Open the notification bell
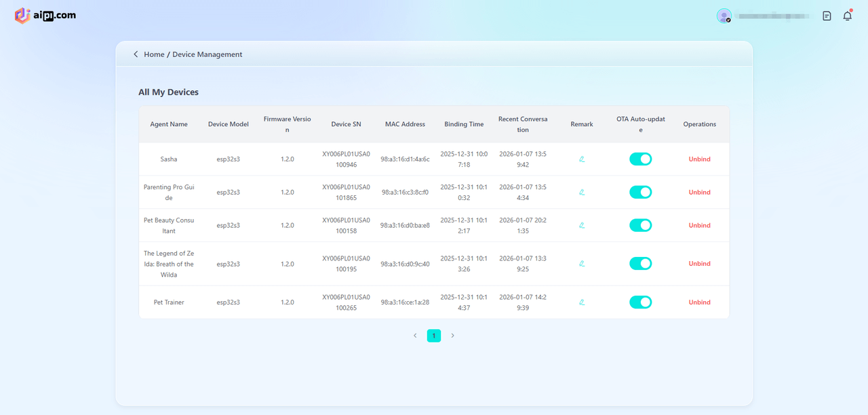 click(847, 16)
